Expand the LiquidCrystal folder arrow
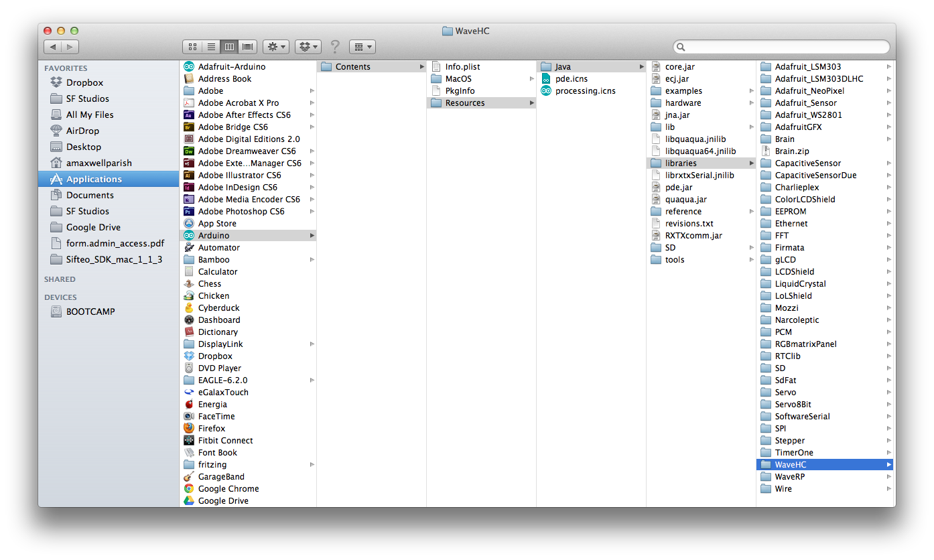The image size is (934, 560). (x=888, y=283)
